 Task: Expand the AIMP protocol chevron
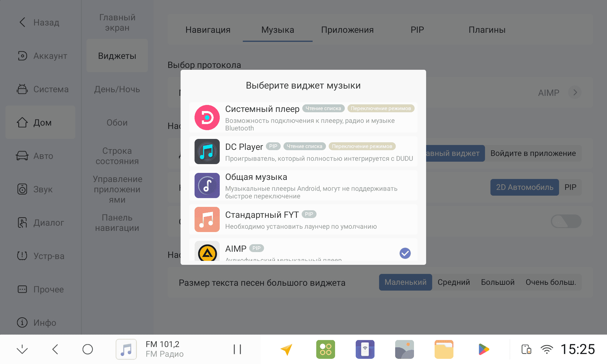(575, 93)
